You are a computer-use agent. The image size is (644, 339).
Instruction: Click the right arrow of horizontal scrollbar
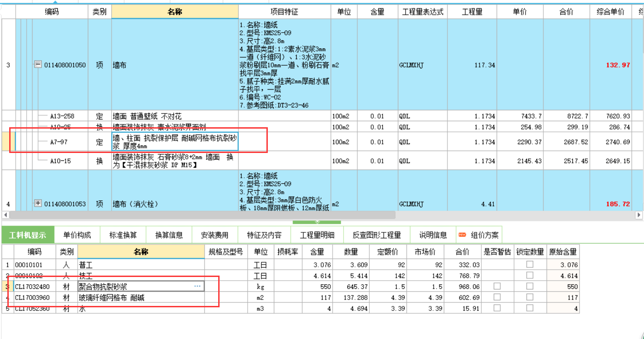click(639, 215)
